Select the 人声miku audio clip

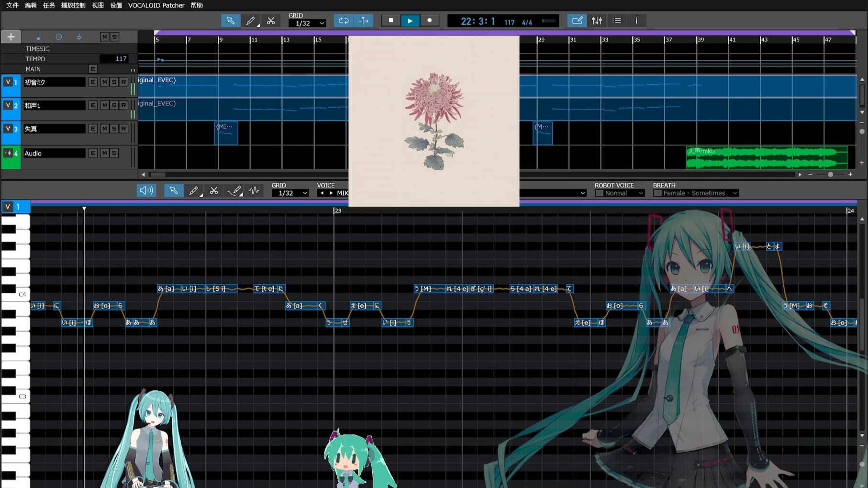point(767,157)
